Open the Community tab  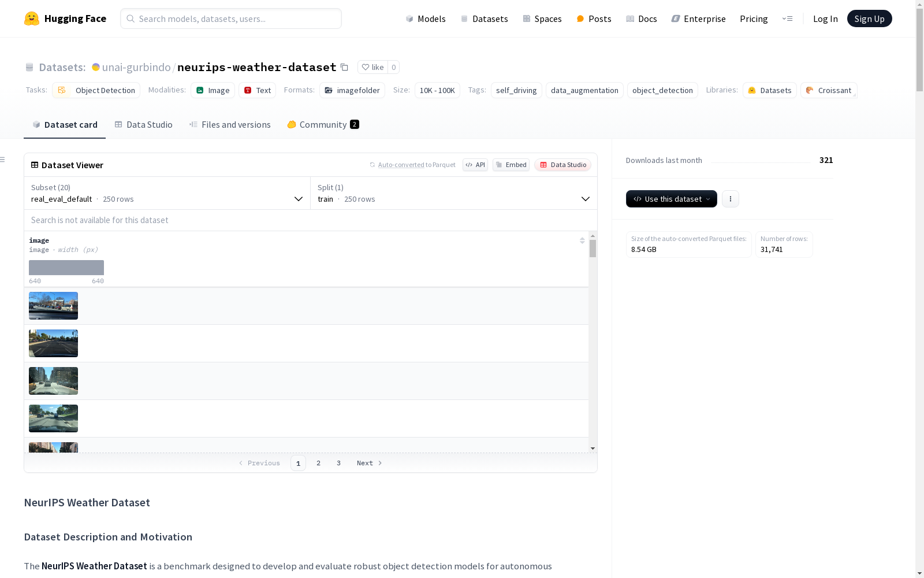322,124
